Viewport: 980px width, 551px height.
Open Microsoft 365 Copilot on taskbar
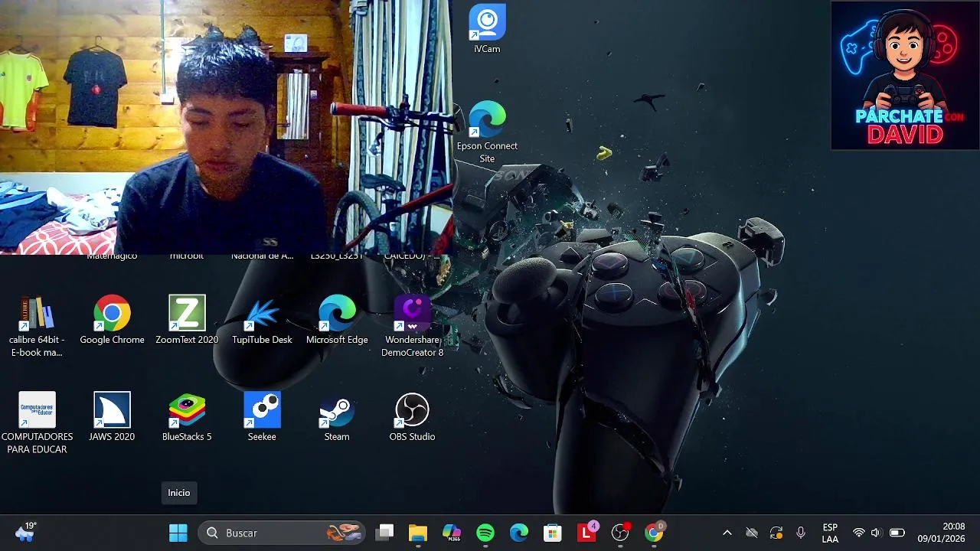point(452,533)
